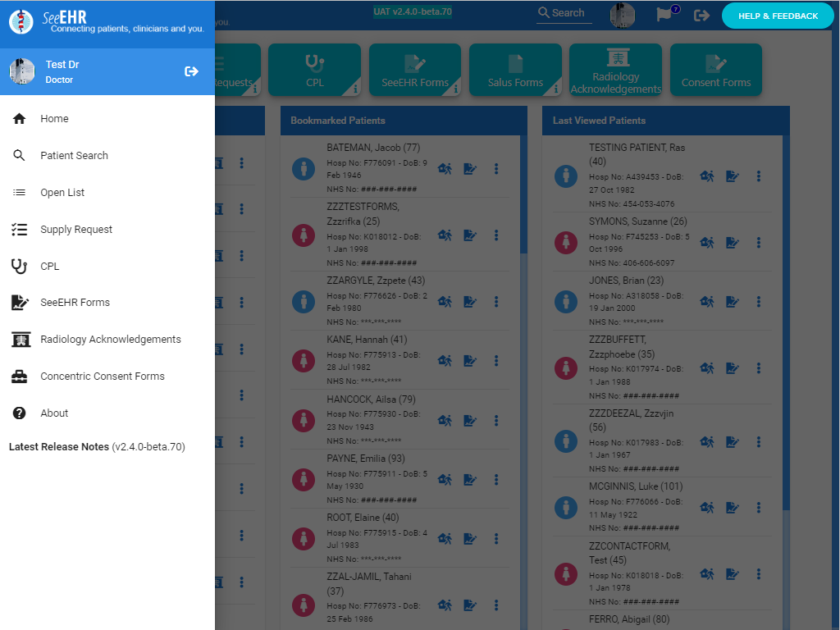The width and height of the screenshot is (840, 630).
Task: Click admission icon for MCGINNIS, Luke
Action: (707, 507)
